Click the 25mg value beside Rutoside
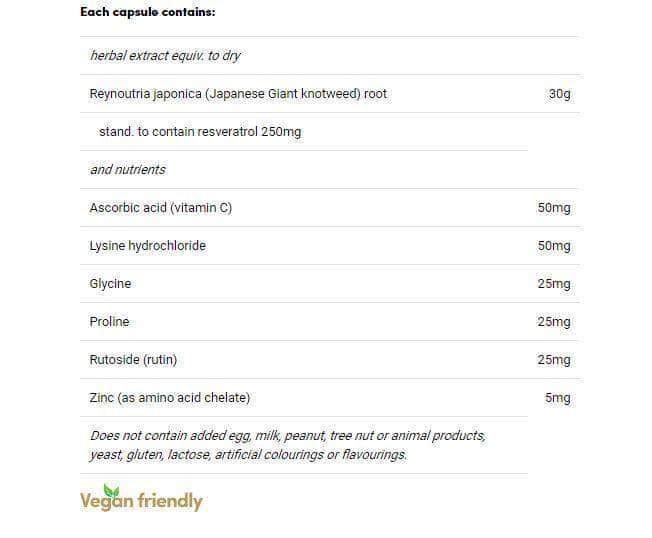Viewport: 652px width, 538px height. (x=553, y=360)
